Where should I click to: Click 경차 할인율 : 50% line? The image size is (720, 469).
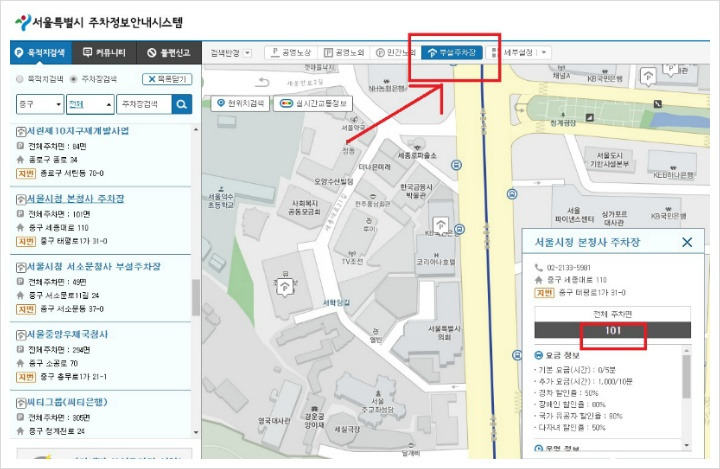[568, 393]
